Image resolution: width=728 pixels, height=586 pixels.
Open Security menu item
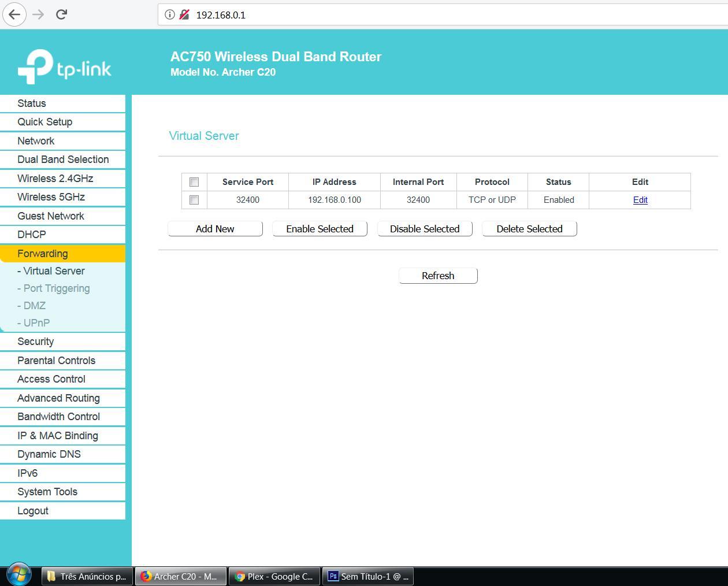coord(62,342)
